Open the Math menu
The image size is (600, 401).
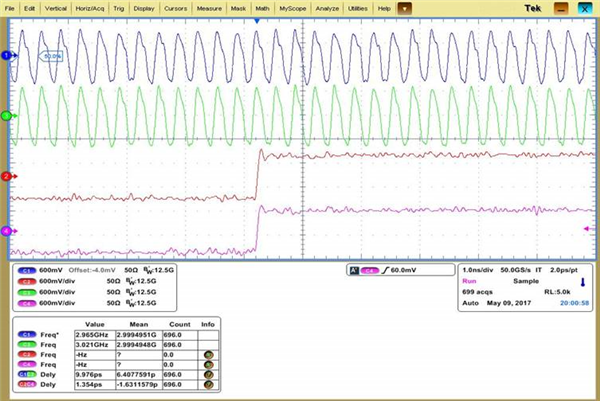pos(262,8)
